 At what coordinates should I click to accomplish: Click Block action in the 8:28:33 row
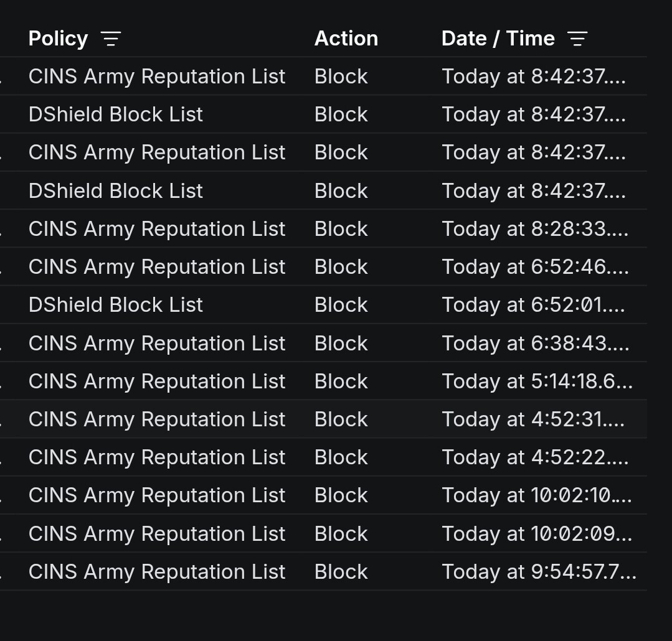click(x=341, y=229)
